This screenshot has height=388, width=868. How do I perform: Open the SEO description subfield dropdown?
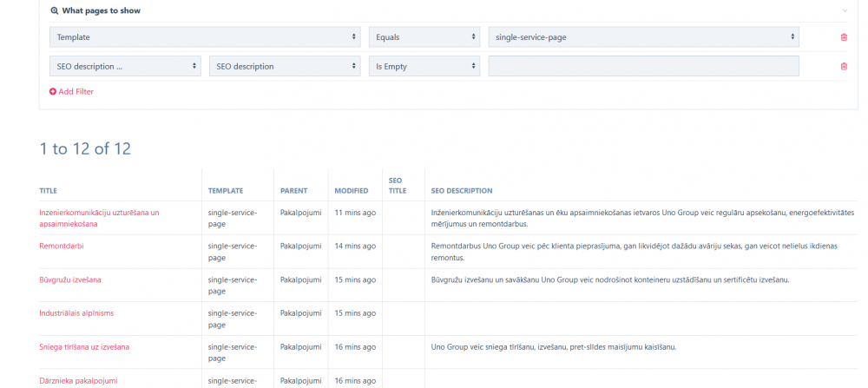[x=285, y=66]
